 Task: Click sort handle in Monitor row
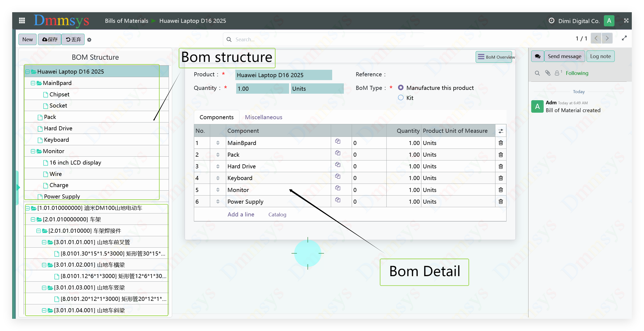(x=218, y=190)
